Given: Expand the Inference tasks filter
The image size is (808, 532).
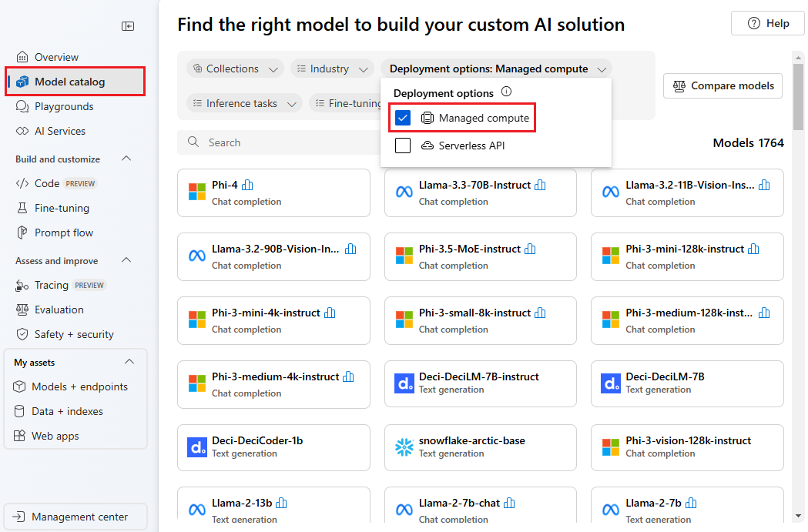Looking at the screenshot, I should [244, 103].
